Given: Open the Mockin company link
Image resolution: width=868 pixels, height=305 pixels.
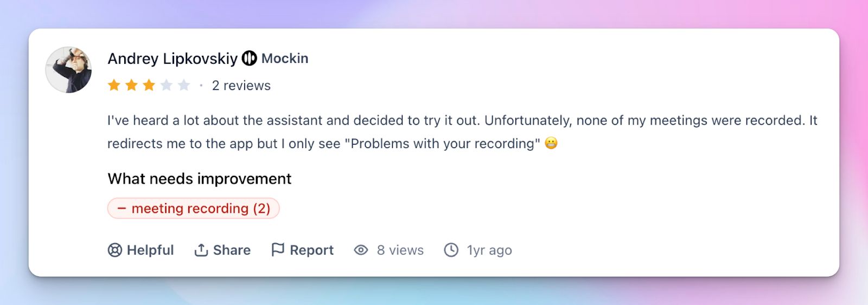Looking at the screenshot, I should tap(285, 59).
